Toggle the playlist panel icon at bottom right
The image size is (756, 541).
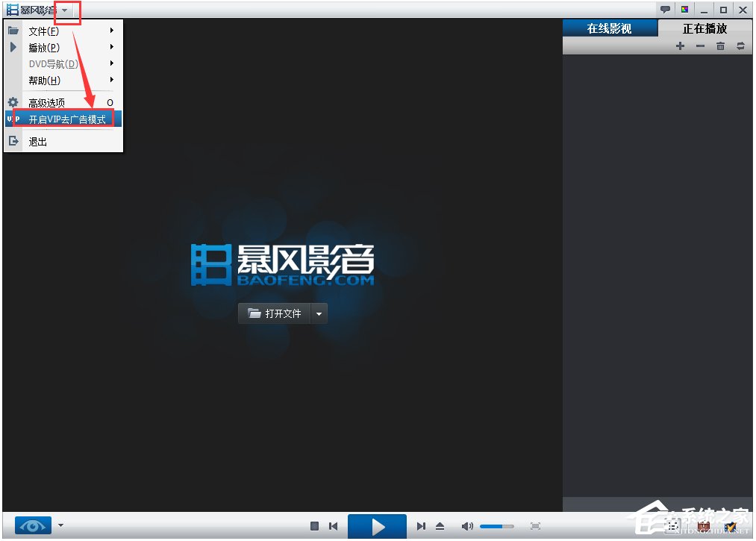673,527
